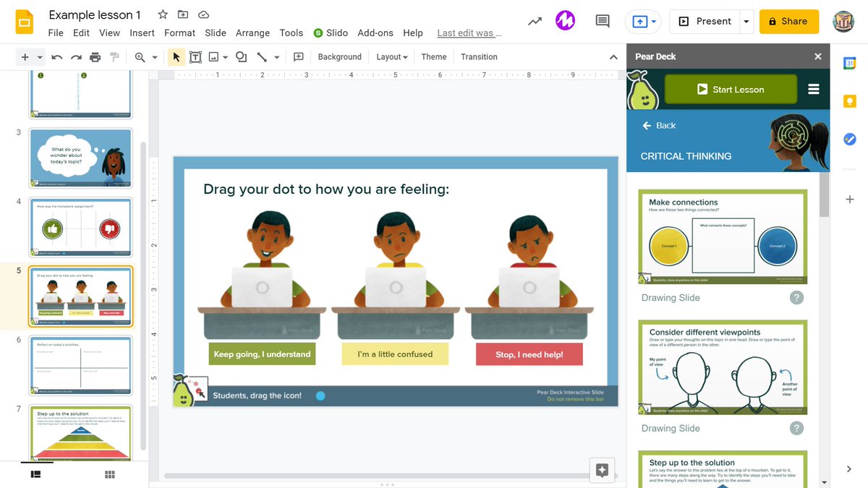Switch to filmstrip view
The image size is (868, 488).
click(x=35, y=474)
